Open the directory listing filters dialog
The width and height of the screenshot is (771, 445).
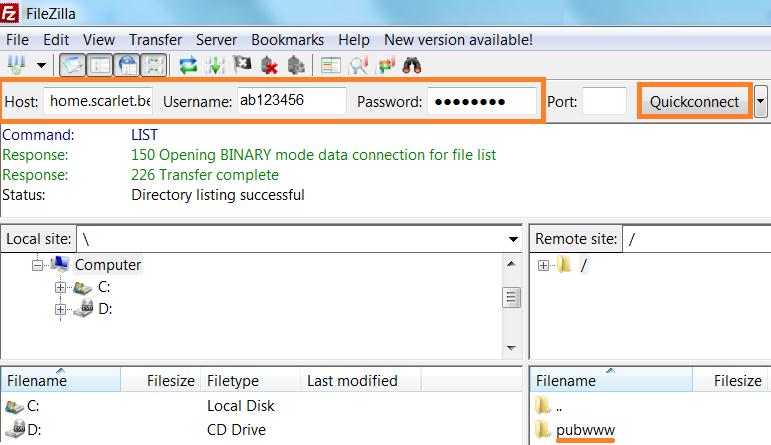[x=330, y=65]
